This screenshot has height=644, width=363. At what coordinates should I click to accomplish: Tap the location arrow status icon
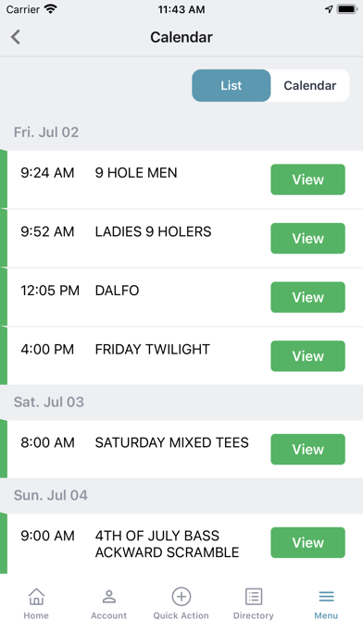click(329, 9)
